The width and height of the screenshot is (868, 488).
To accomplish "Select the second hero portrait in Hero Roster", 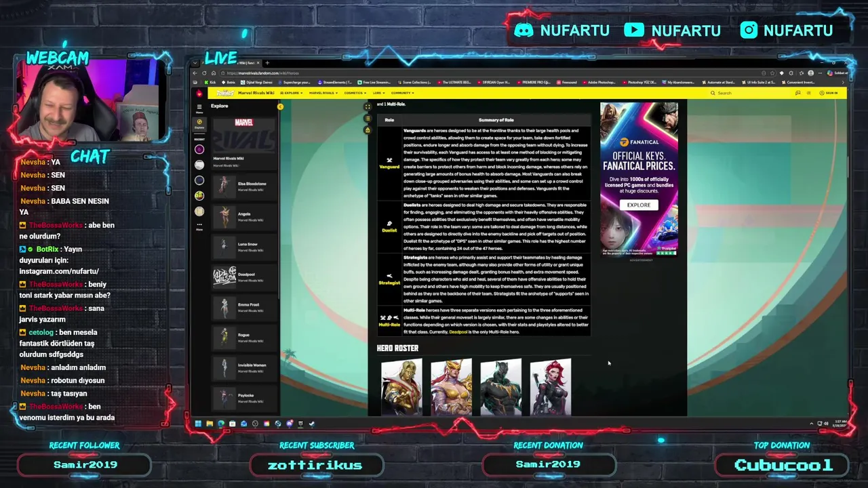I will (x=451, y=386).
